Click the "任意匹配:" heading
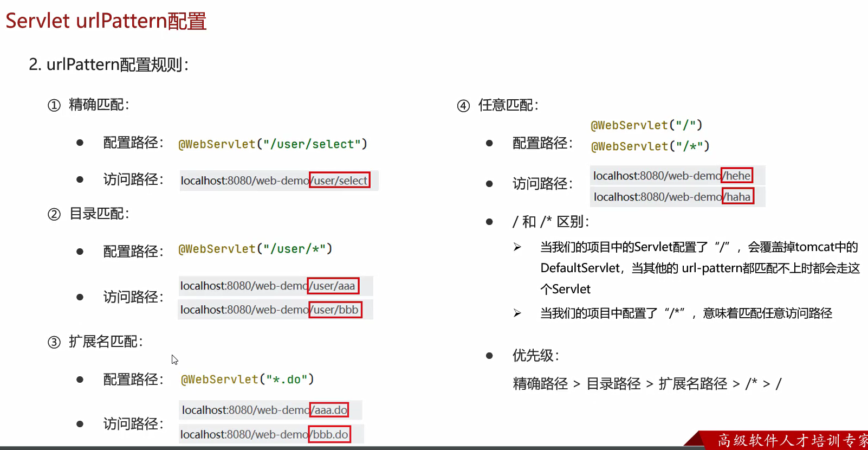The height and width of the screenshot is (450, 868). tap(509, 105)
